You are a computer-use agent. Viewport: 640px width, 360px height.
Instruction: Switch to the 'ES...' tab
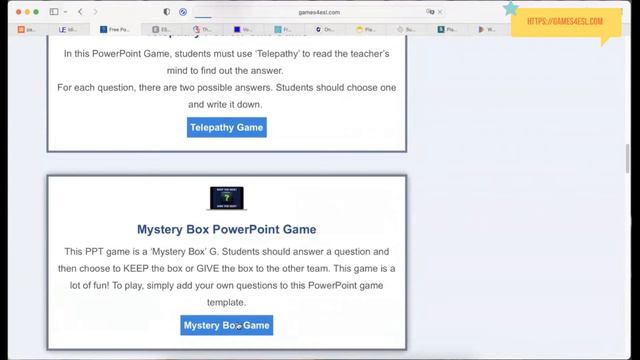[161, 29]
